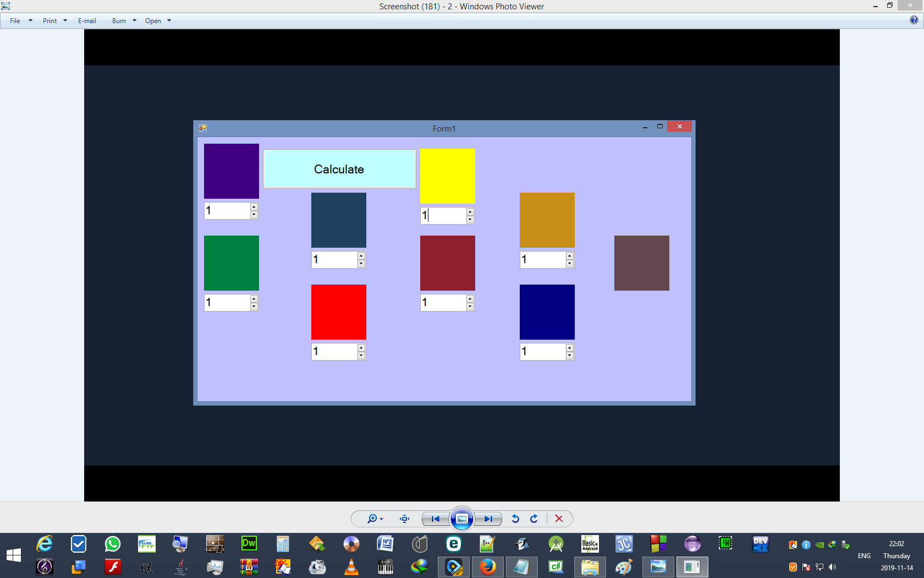Viewport: 924px width, 578px height.
Task: Click the bright red color square
Action: pyautogui.click(x=339, y=312)
